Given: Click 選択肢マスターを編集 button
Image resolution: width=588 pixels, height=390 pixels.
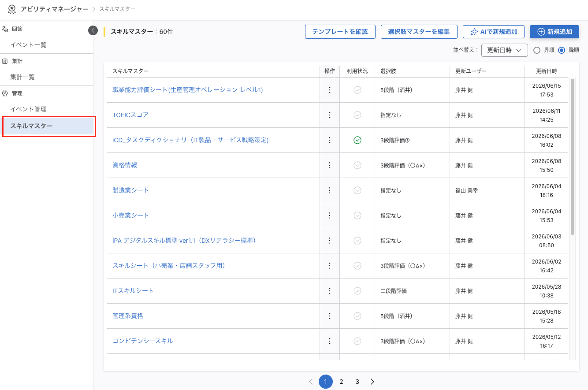Looking at the screenshot, I should (419, 32).
